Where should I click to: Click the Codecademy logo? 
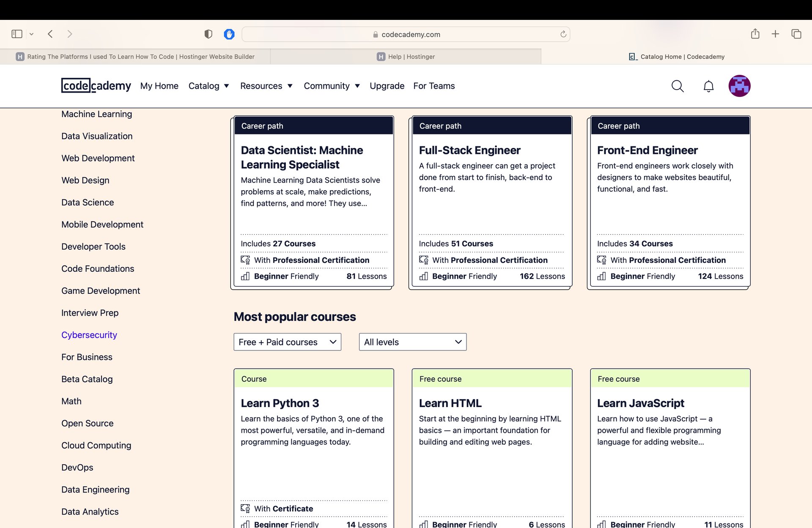click(96, 86)
